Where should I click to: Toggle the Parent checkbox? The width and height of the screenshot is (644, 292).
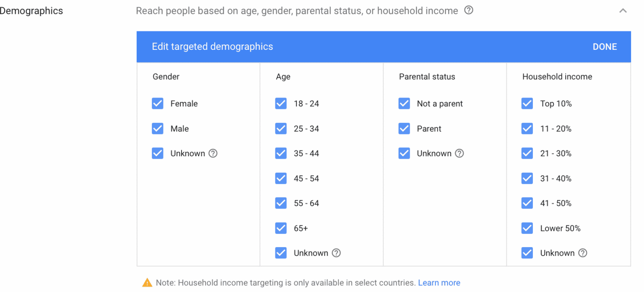click(404, 129)
